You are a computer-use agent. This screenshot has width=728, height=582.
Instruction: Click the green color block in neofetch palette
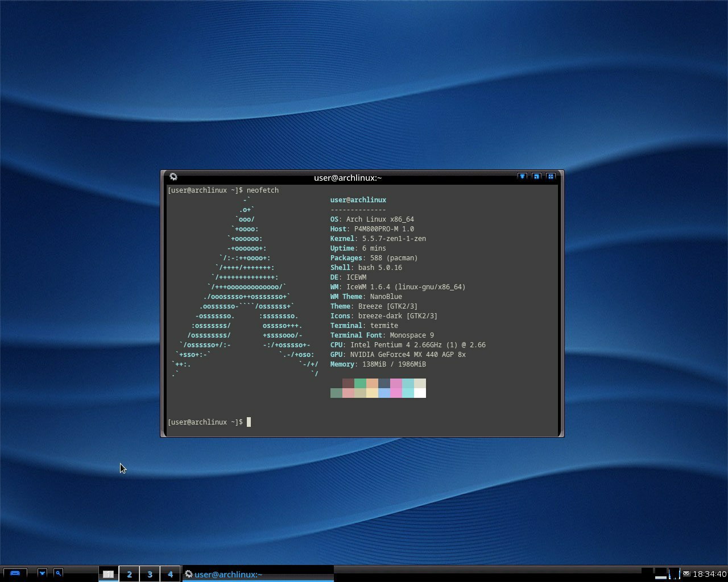tap(360, 384)
